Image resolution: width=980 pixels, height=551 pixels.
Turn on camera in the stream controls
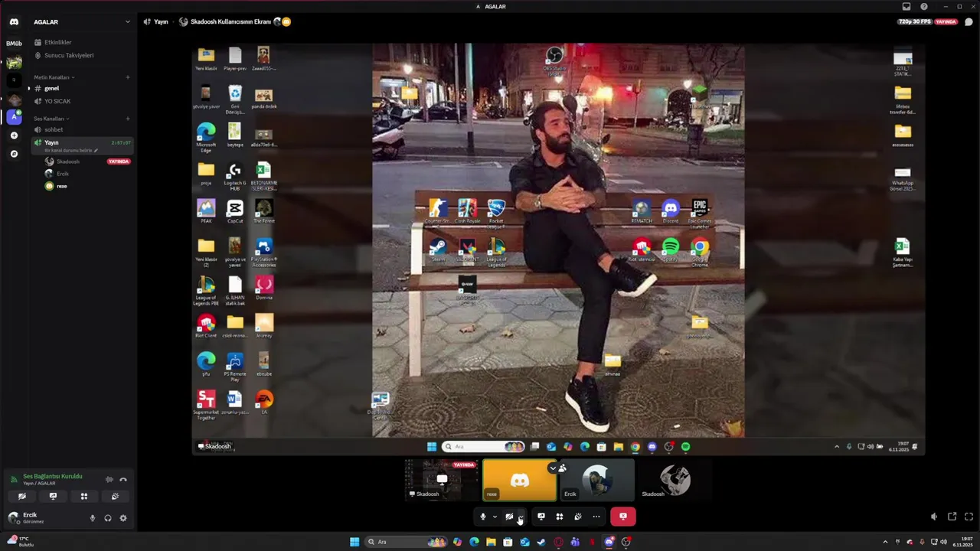508,517
